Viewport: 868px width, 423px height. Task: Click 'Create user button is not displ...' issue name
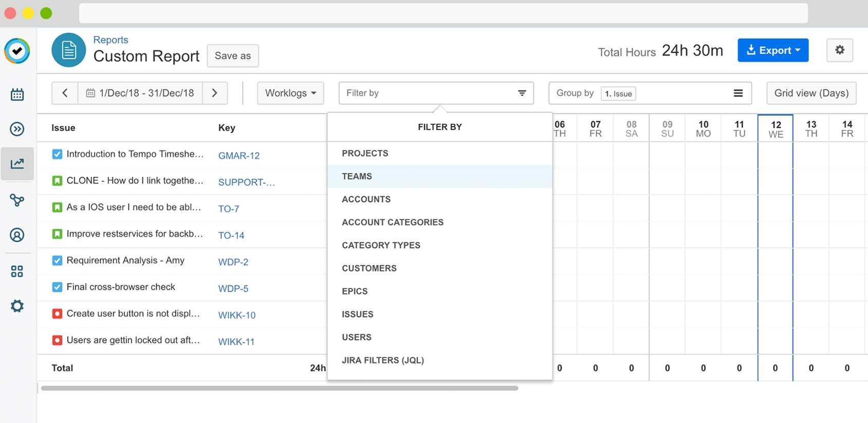click(x=133, y=314)
